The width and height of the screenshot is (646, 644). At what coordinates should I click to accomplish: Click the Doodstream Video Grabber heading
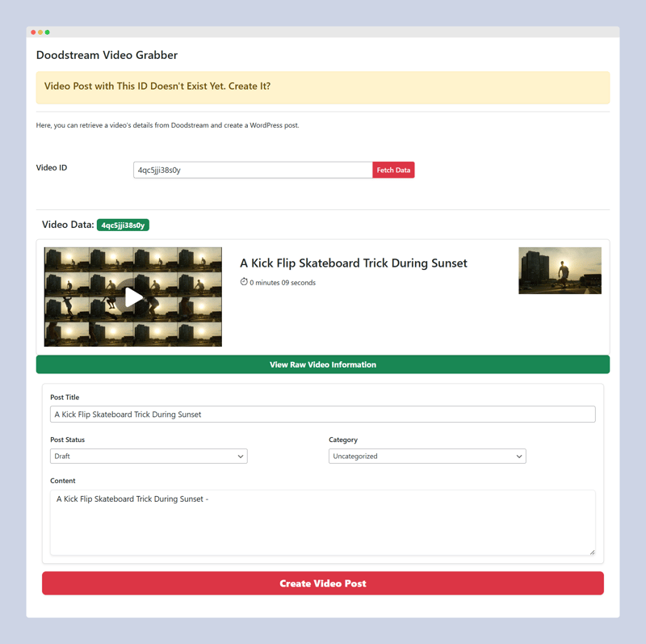(x=107, y=55)
